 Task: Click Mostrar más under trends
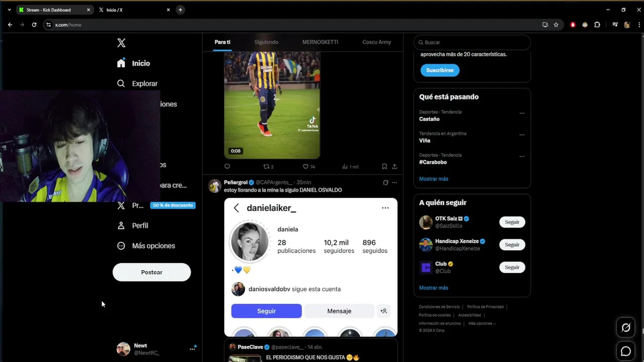(433, 179)
